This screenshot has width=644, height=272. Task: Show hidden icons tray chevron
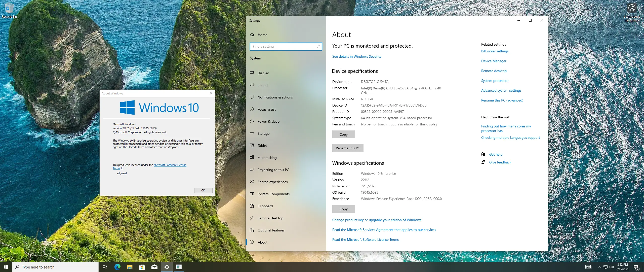pos(599,267)
